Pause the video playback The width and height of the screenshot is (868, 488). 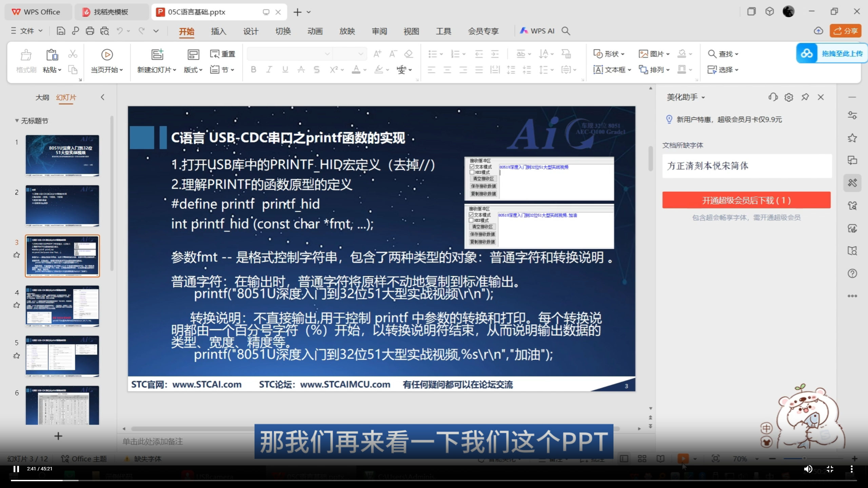(x=16, y=469)
